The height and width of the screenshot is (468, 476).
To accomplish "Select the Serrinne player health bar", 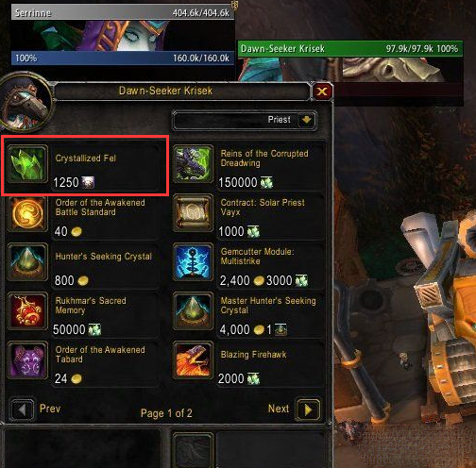I will pos(123,13).
